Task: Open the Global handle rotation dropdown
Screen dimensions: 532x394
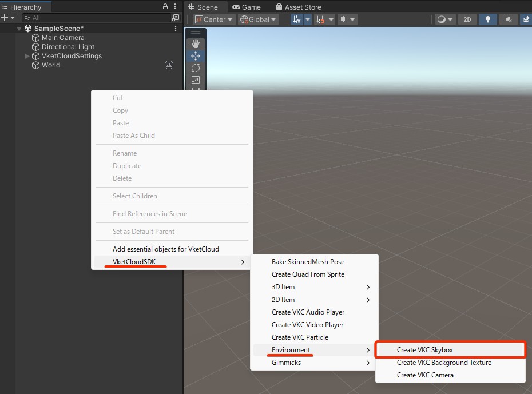Action: [259, 19]
